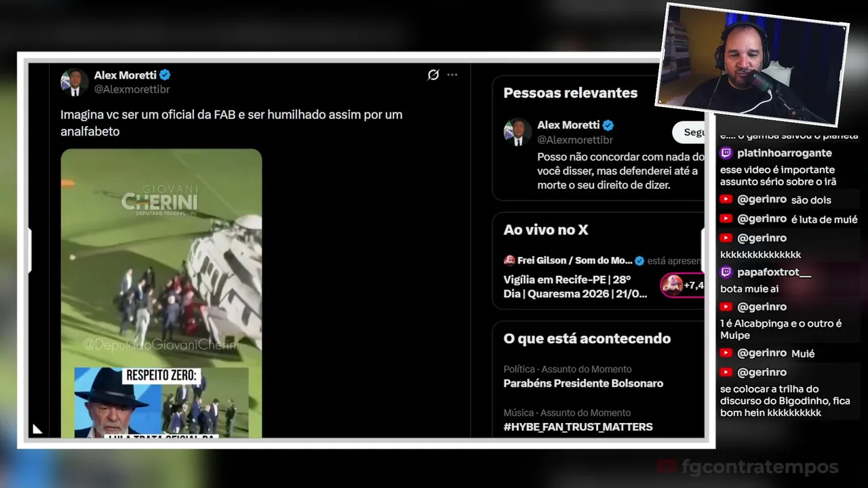Click the verified badge beside tweet author name
868x488 pixels.
[165, 75]
